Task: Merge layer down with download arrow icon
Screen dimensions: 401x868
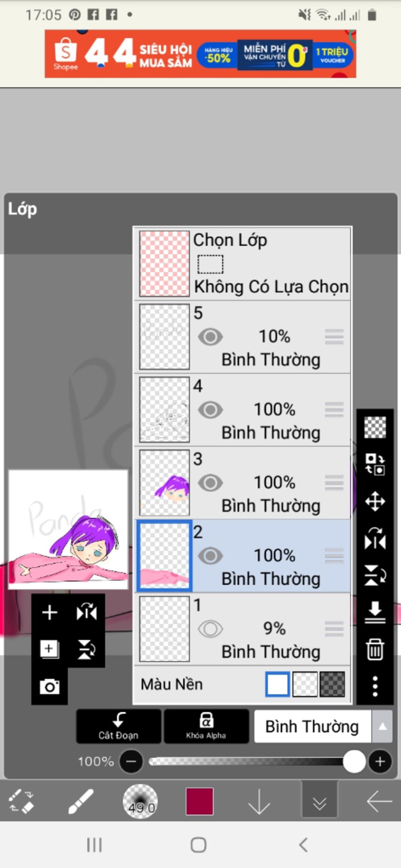Action: pos(375,612)
